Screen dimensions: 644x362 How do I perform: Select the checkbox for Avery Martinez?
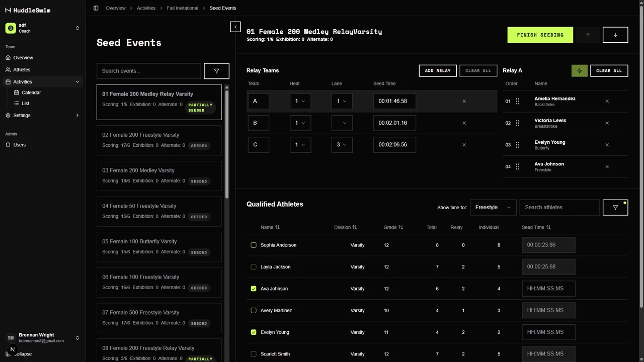(254, 310)
